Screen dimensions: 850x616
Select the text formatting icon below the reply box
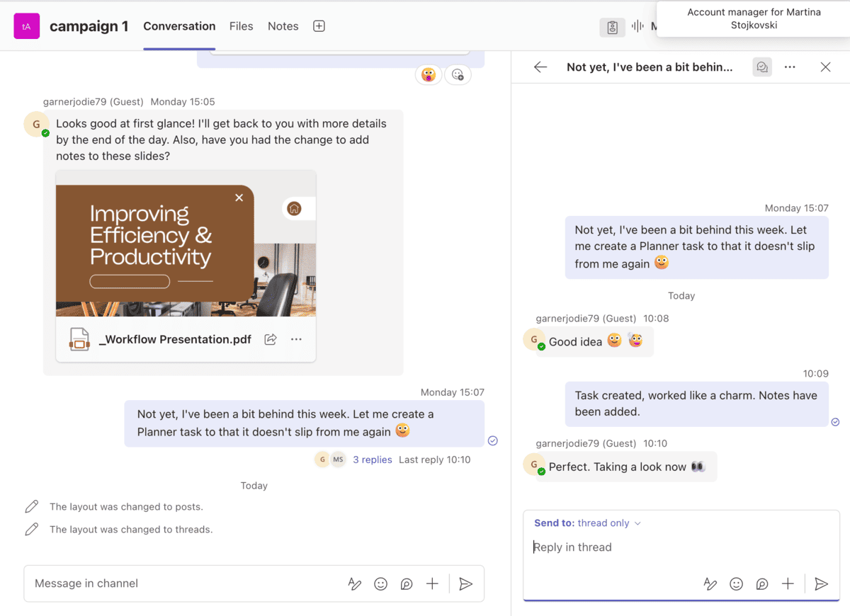tap(710, 584)
